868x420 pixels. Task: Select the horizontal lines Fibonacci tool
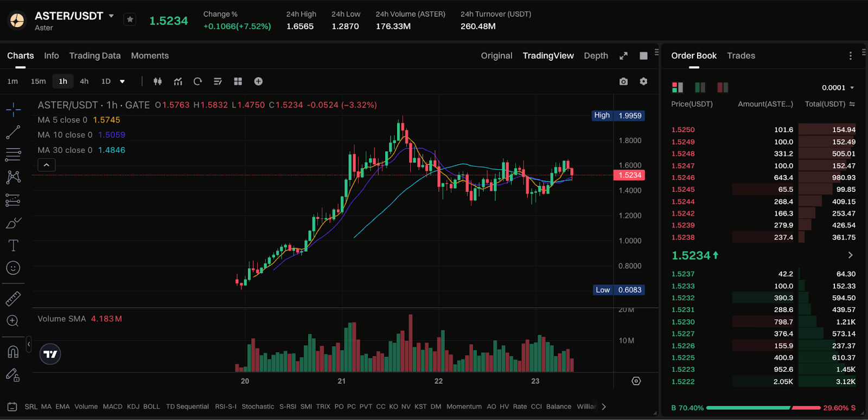(13, 154)
